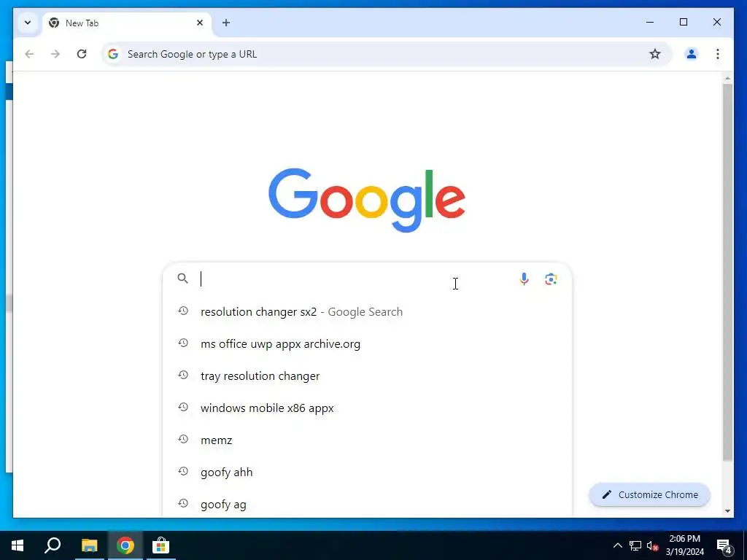Click the Customize Chrome button
This screenshot has width=747, height=560.
point(650,495)
